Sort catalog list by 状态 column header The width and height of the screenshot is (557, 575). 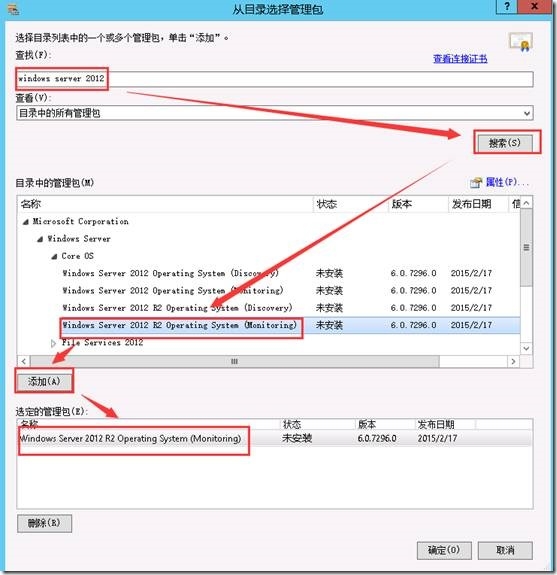pyautogui.click(x=350, y=204)
